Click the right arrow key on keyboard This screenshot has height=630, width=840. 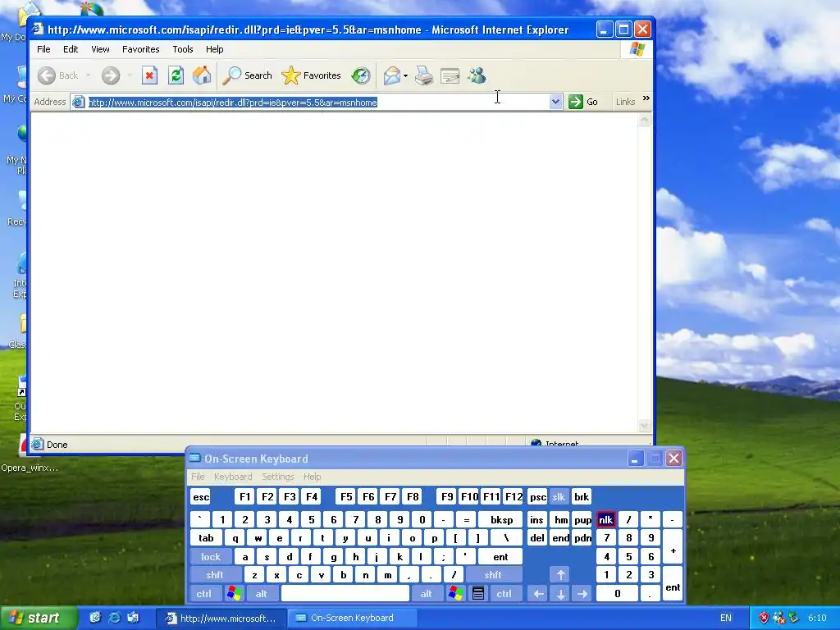582,593
